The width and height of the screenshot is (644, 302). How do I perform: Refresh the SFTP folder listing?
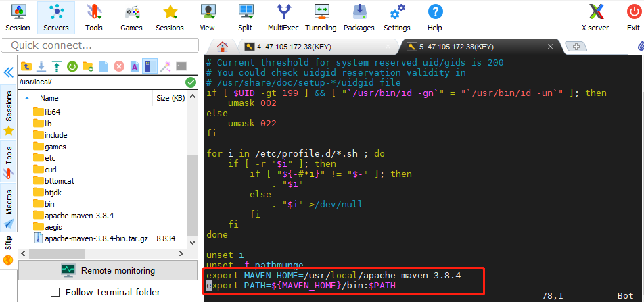coord(72,66)
